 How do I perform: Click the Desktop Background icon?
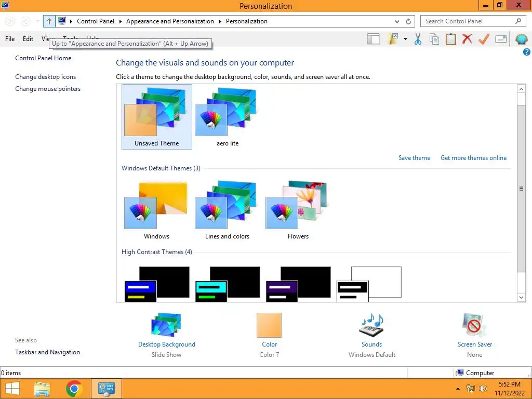pyautogui.click(x=166, y=325)
